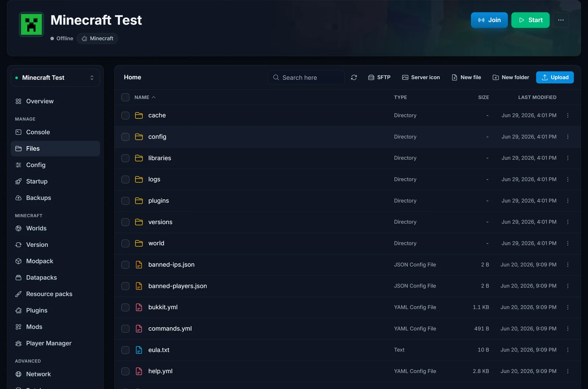Open options menu for world row
Viewport: 588px width, 389px height.
pos(568,243)
